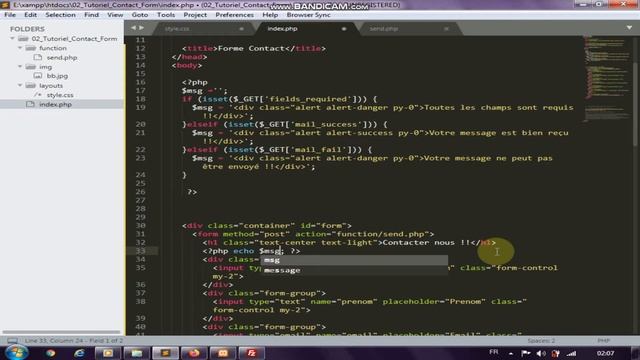Open bb.jpg in the sidebar
This screenshot has width=640, height=360.
point(57,76)
